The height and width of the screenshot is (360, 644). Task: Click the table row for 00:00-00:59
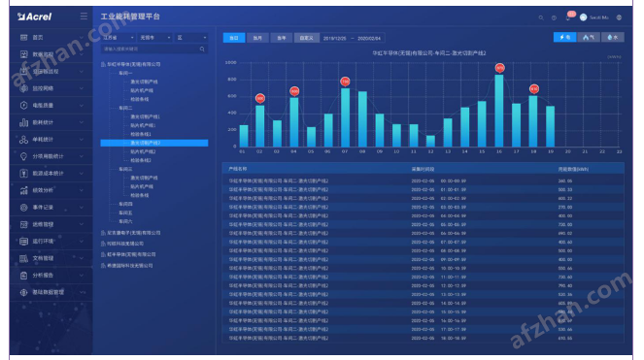424,180
